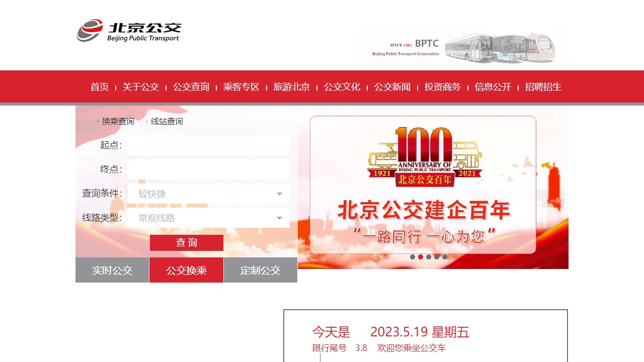Viewport: 644px width, 362px height.
Task: Open the 乘客专区 section
Action: [242, 87]
